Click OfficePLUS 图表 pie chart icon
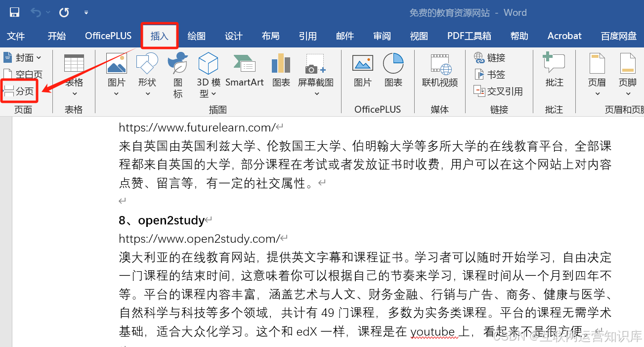The image size is (644, 347). (393, 63)
